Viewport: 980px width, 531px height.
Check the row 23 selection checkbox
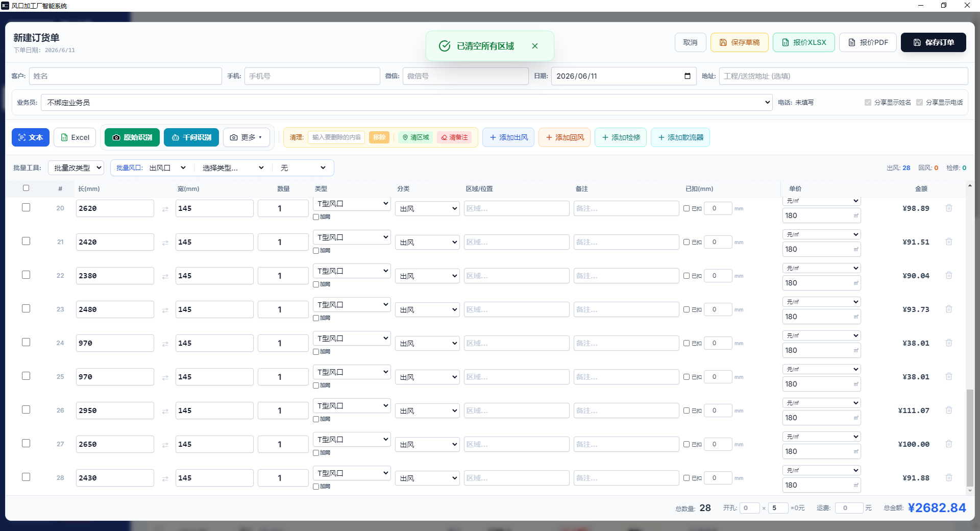[x=26, y=308]
